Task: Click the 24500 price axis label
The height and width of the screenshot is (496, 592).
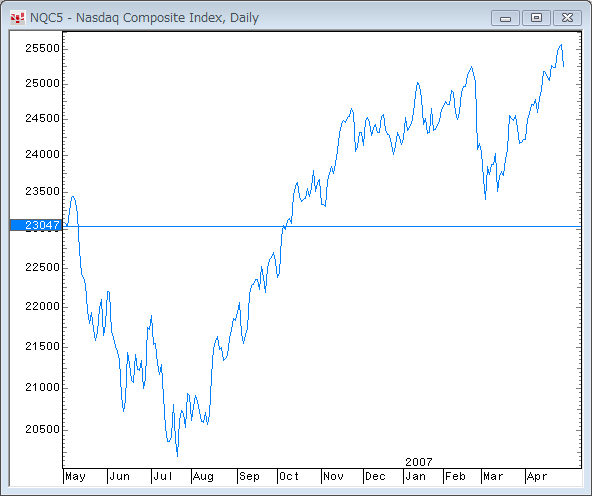Action: click(x=43, y=119)
